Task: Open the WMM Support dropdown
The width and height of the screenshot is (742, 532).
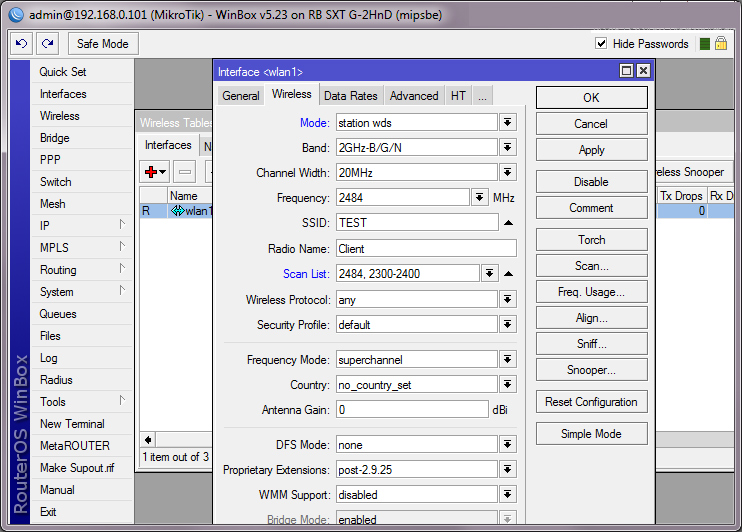Action: pos(507,495)
